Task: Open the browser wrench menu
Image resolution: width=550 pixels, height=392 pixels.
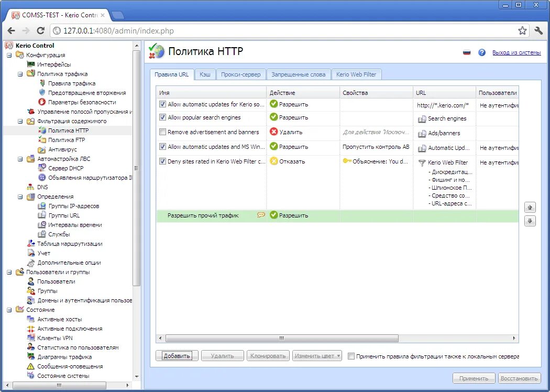Action: (538, 30)
